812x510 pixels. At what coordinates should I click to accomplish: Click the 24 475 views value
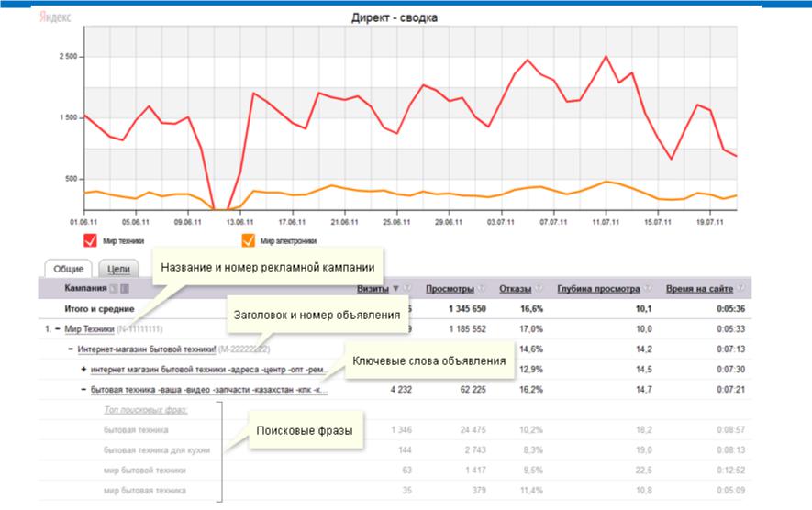473,430
